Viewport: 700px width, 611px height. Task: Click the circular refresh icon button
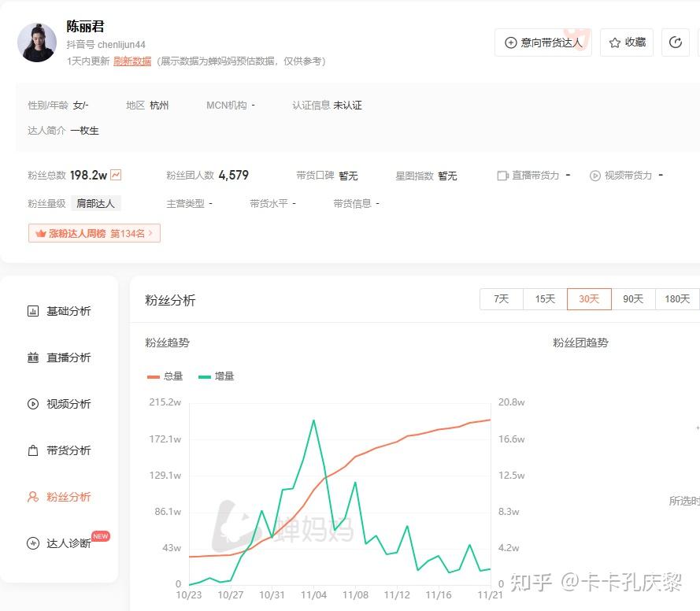(676, 43)
